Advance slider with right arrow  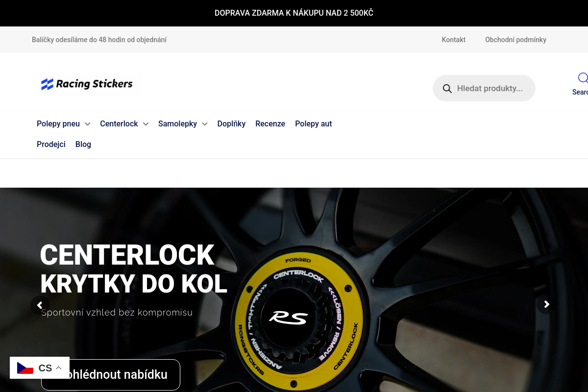pos(547,304)
